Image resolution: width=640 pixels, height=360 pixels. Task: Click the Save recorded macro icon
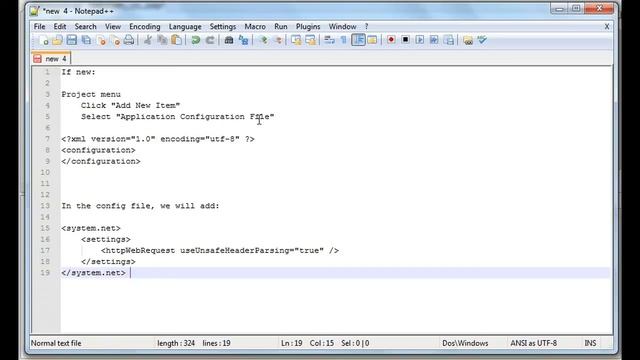tap(449, 40)
